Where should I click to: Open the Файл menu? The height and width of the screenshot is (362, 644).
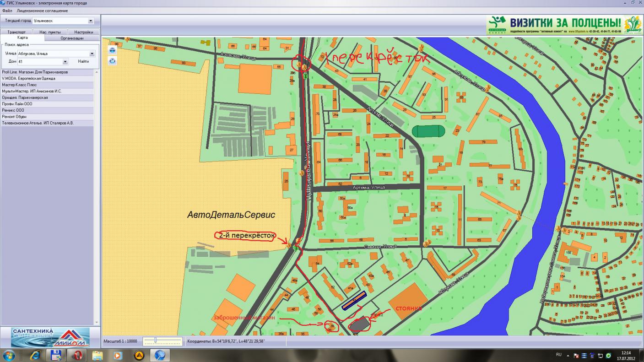(x=7, y=11)
